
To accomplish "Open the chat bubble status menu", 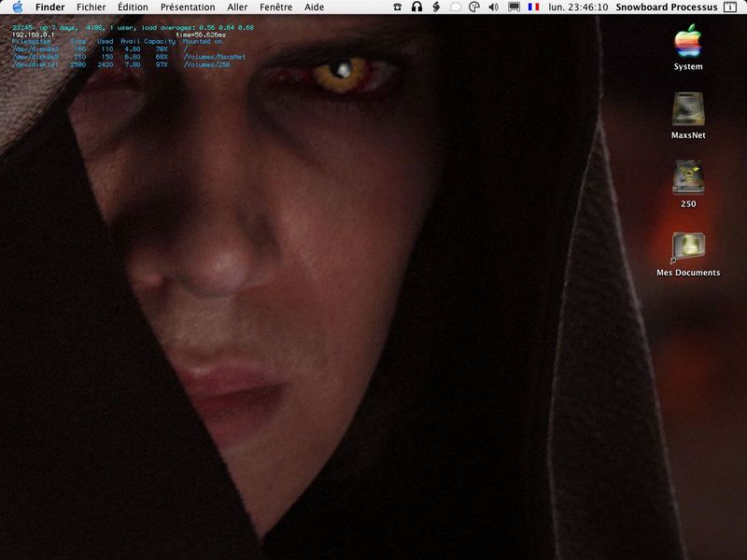I will pyautogui.click(x=456, y=7).
